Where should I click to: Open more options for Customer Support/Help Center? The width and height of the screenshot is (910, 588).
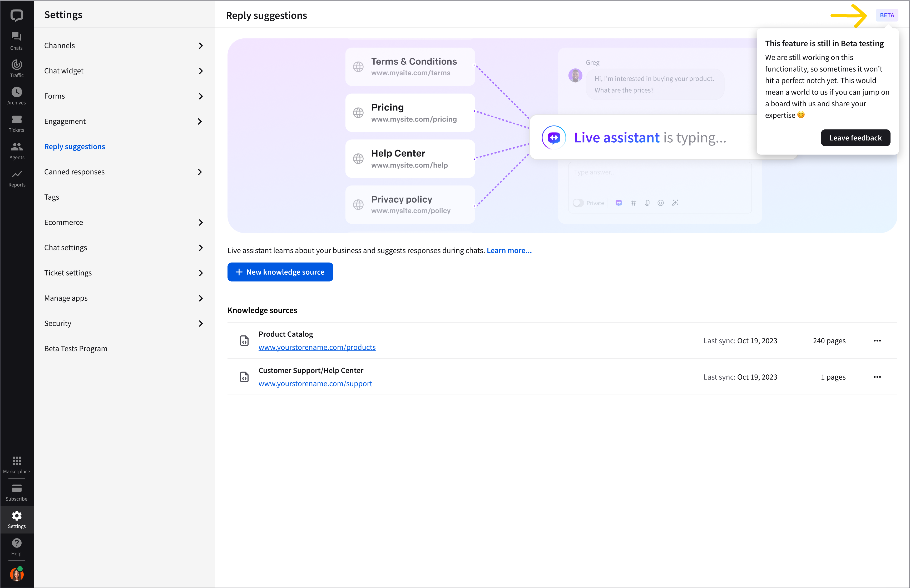[x=877, y=377]
